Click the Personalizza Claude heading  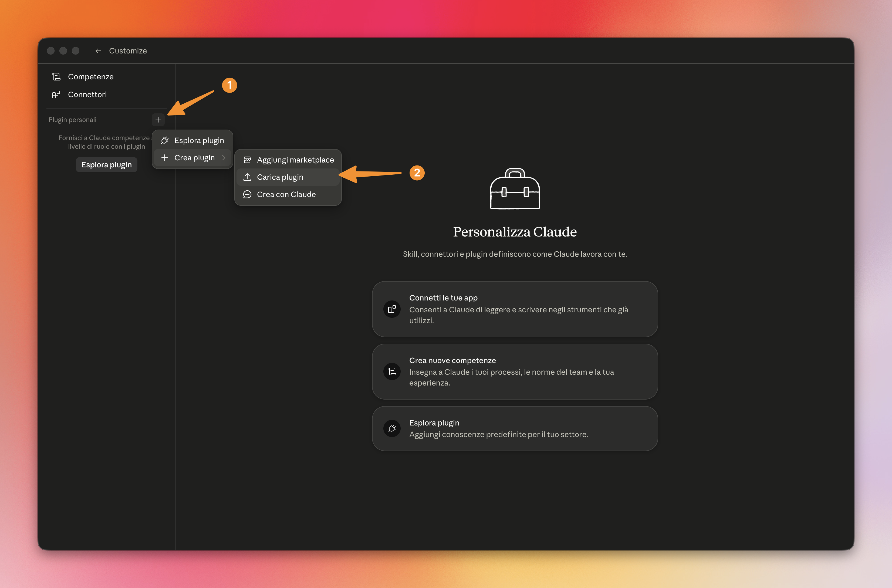[x=515, y=232]
